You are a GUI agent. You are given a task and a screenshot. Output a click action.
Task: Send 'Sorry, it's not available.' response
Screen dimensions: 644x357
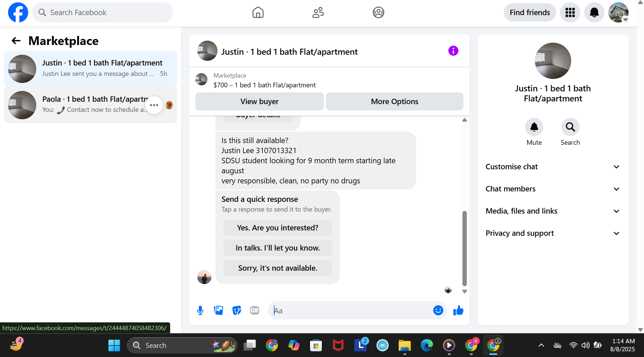(x=278, y=268)
